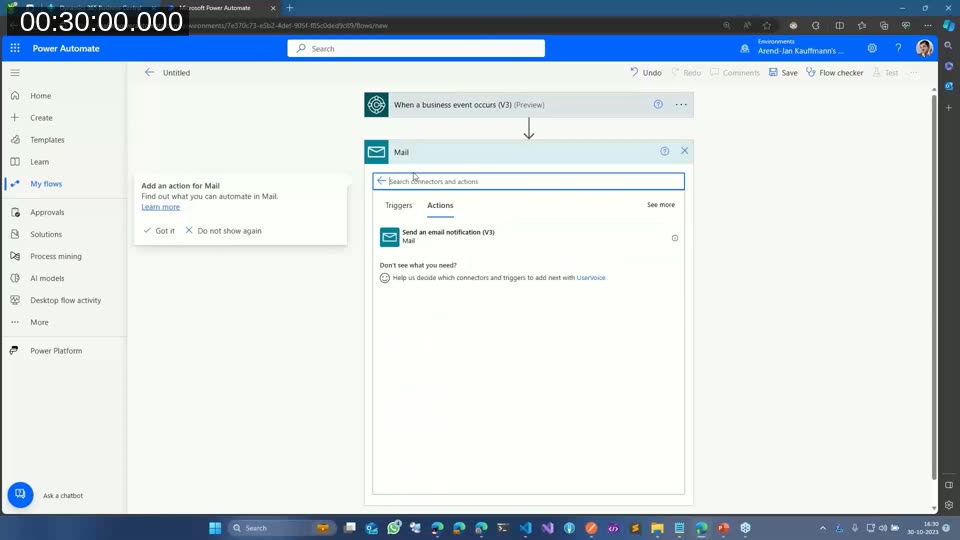The image size is (960, 540).
Task: Open a new browser tab
Action: tap(290, 8)
